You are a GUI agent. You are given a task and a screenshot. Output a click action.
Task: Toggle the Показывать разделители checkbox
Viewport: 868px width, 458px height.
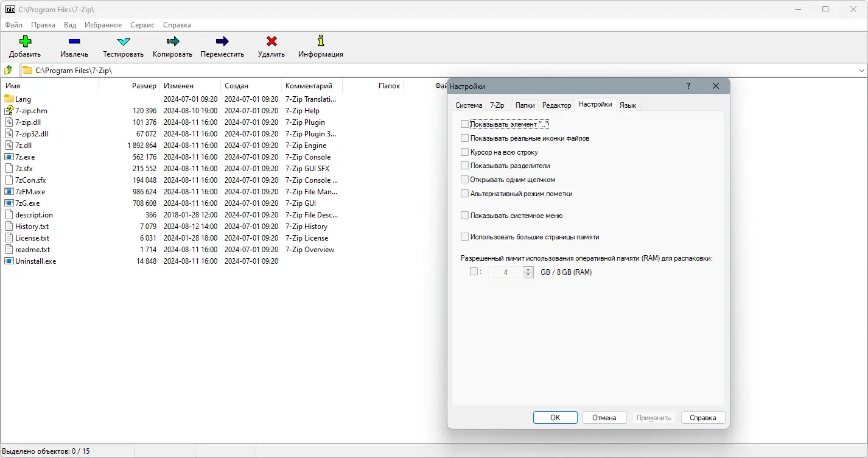click(x=465, y=166)
